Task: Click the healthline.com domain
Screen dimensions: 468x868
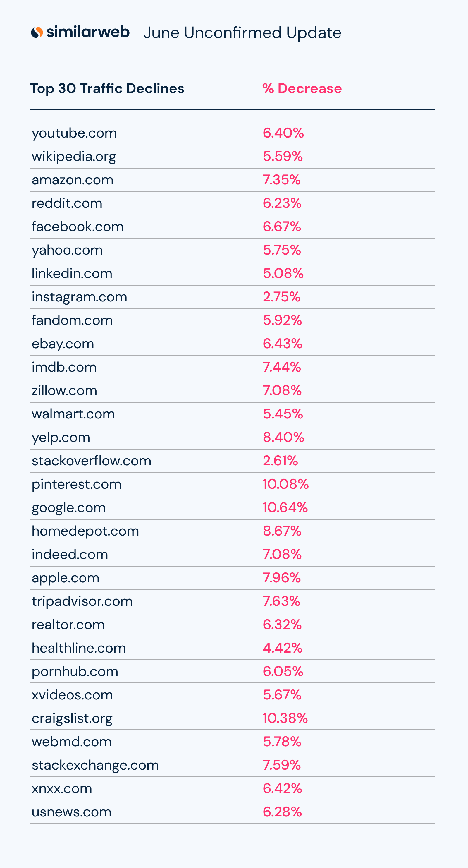Action: 78,648
